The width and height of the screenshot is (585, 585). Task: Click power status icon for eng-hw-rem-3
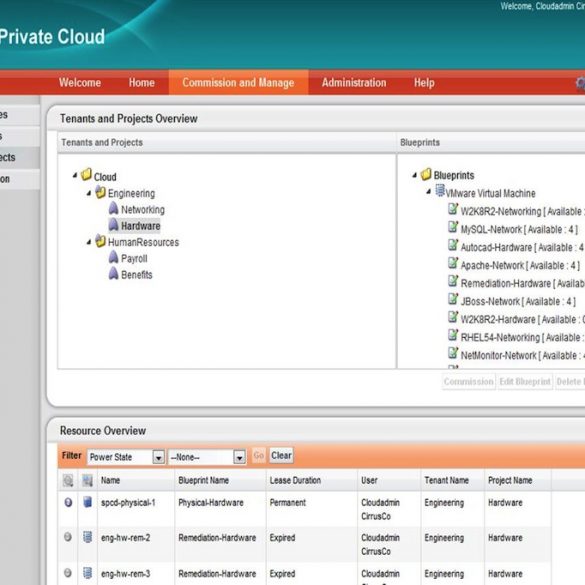click(x=68, y=573)
